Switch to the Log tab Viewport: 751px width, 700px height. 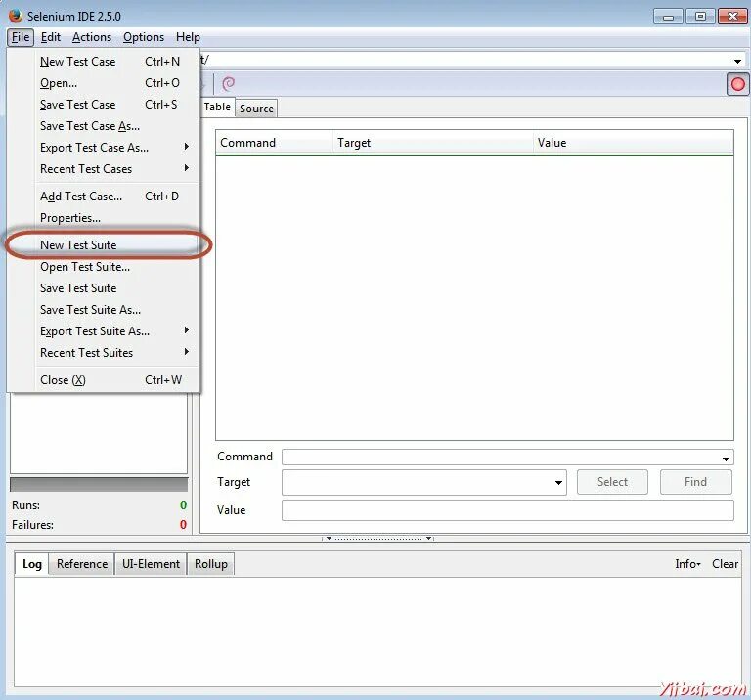(32, 563)
